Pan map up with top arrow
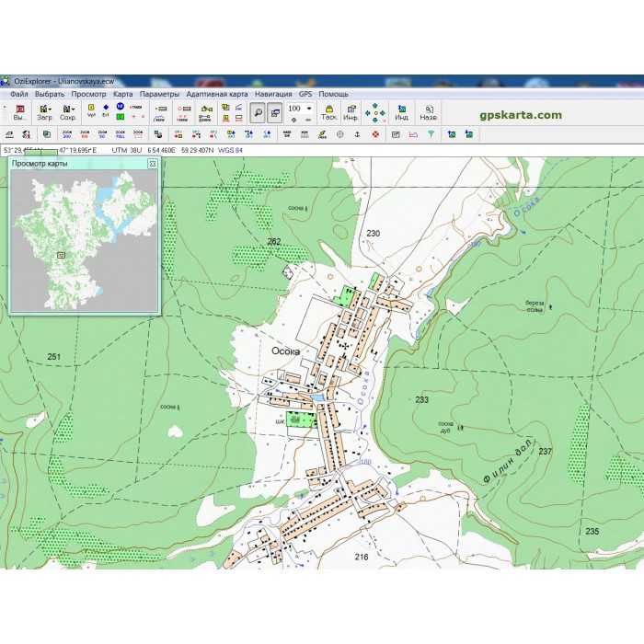 tap(375, 106)
